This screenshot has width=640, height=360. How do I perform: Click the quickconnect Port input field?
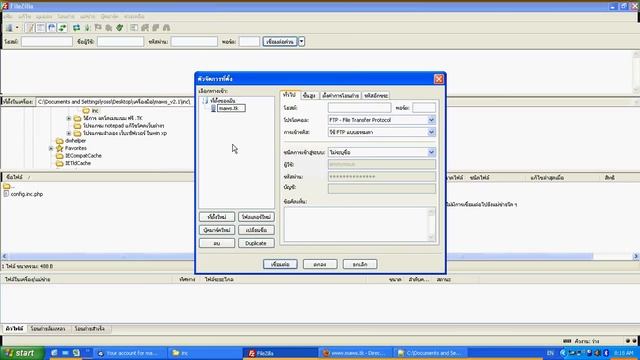tap(249, 42)
